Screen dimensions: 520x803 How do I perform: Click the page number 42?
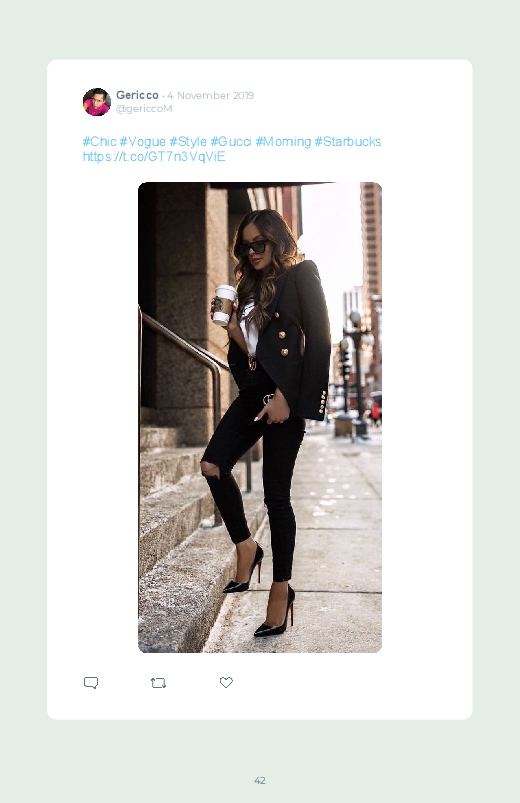[260, 780]
